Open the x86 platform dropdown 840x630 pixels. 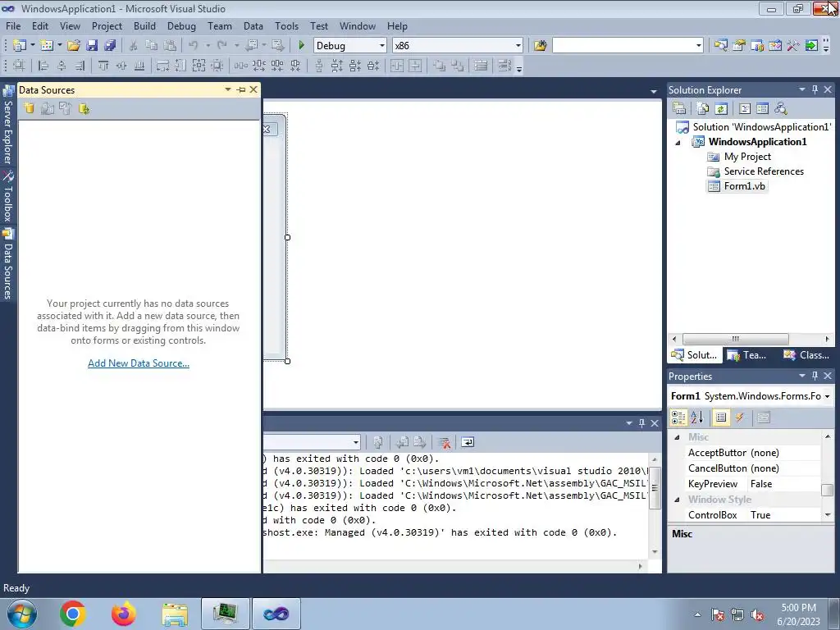tap(518, 46)
